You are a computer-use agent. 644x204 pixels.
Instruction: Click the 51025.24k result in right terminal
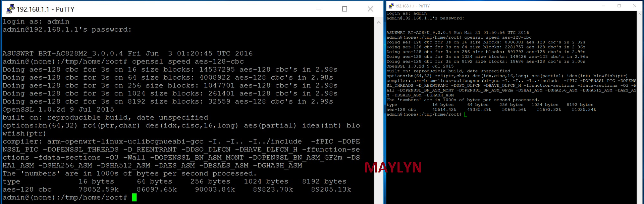(584, 110)
